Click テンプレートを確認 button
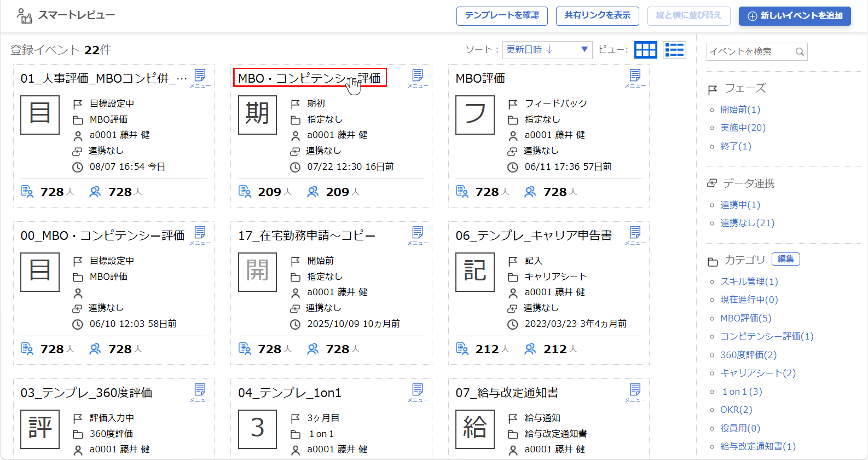The image size is (868, 460). pyautogui.click(x=502, y=16)
